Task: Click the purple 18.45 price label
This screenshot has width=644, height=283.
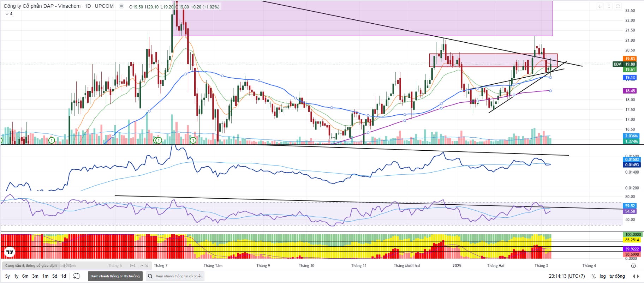Action: 630,91
